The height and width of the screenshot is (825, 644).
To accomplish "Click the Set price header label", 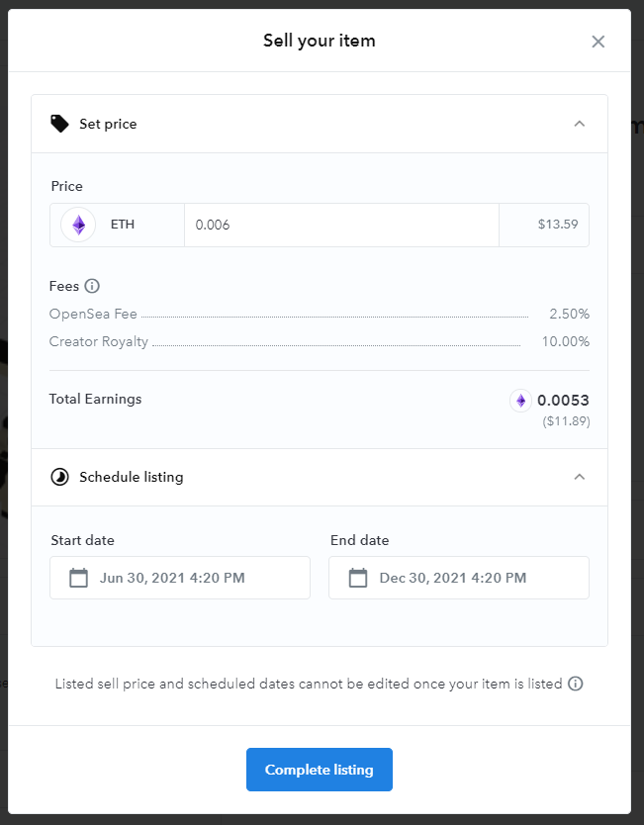I will click(108, 124).
